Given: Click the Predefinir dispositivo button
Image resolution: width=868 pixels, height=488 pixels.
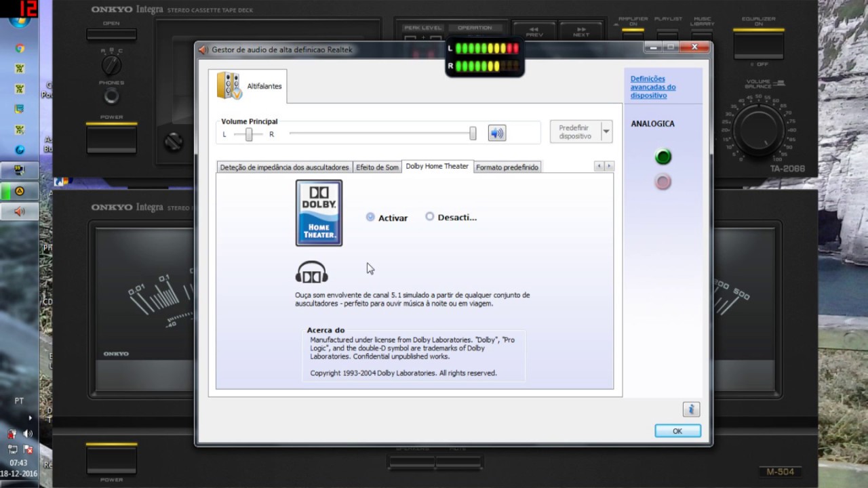Looking at the screenshot, I should pyautogui.click(x=575, y=131).
